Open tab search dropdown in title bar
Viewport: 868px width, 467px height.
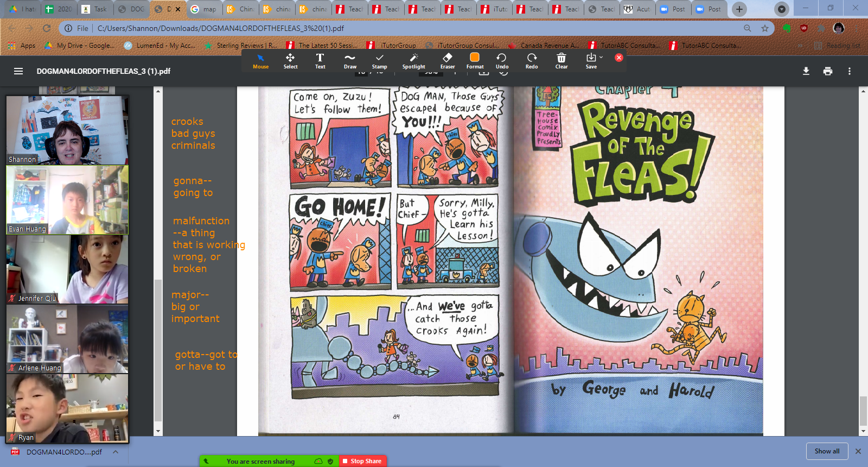coord(781,9)
